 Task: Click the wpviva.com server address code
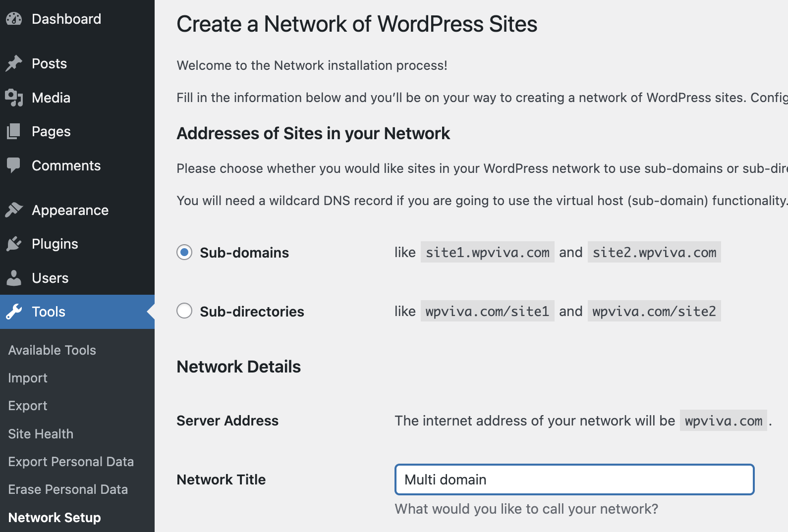pos(724,421)
